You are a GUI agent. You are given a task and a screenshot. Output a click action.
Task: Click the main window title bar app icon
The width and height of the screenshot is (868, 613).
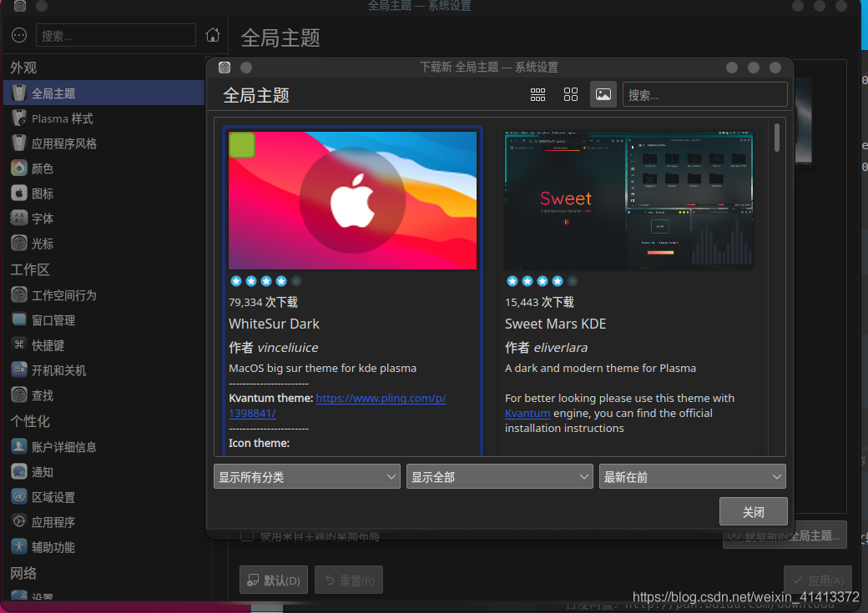pyautogui.click(x=19, y=6)
